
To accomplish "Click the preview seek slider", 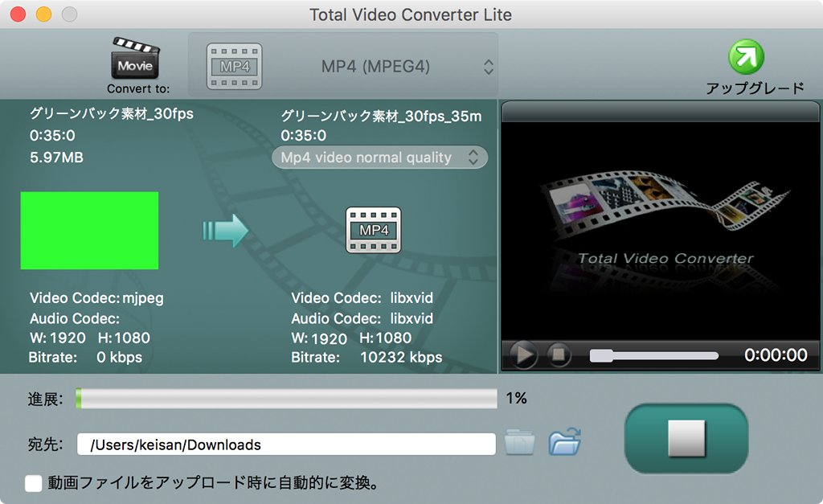I will click(x=654, y=356).
